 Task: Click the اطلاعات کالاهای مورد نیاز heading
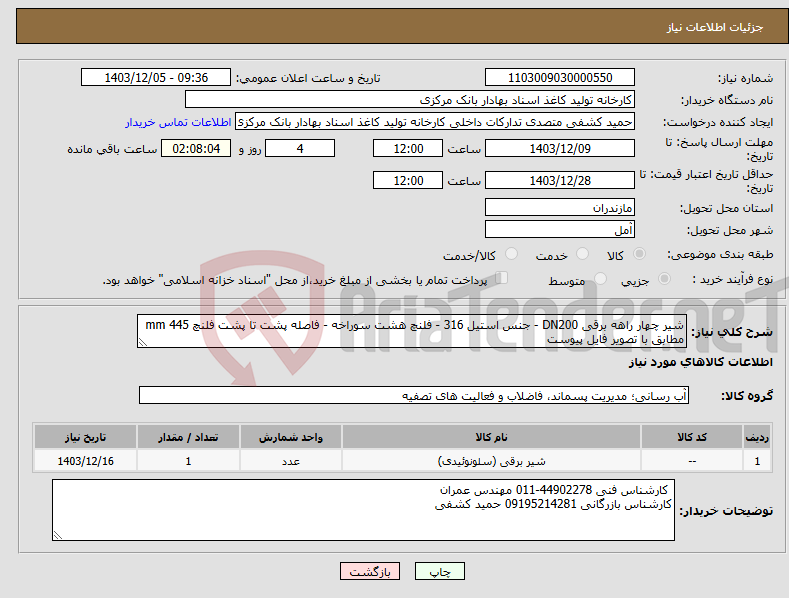click(700, 362)
